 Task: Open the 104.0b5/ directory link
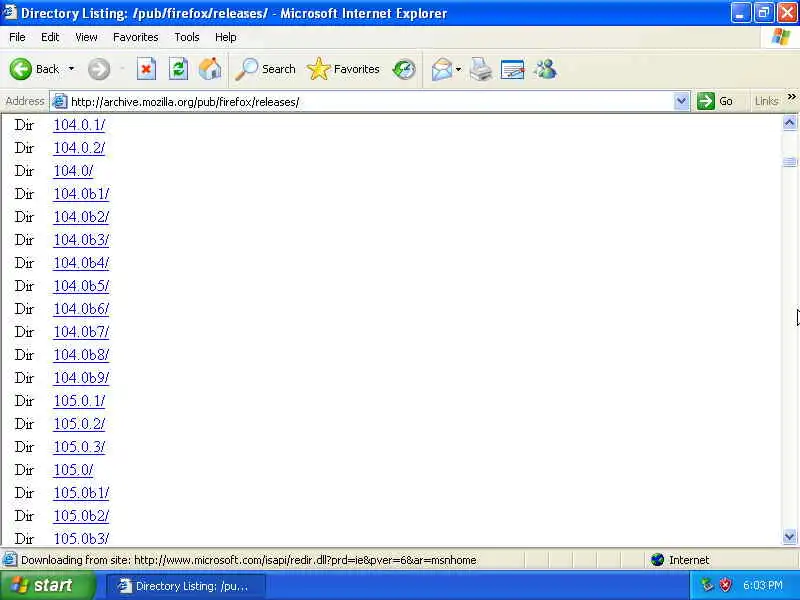pyautogui.click(x=82, y=286)
